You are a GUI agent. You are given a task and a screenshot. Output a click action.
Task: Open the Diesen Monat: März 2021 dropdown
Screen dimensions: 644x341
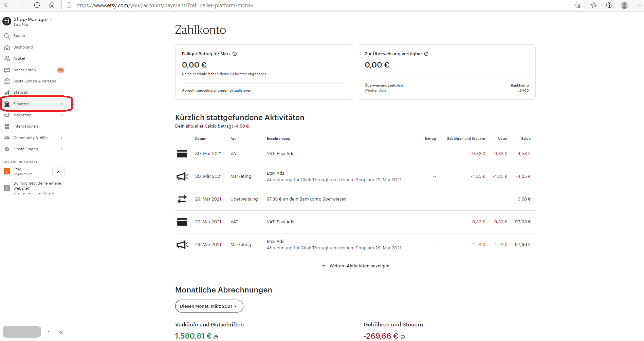pos(209,306)
